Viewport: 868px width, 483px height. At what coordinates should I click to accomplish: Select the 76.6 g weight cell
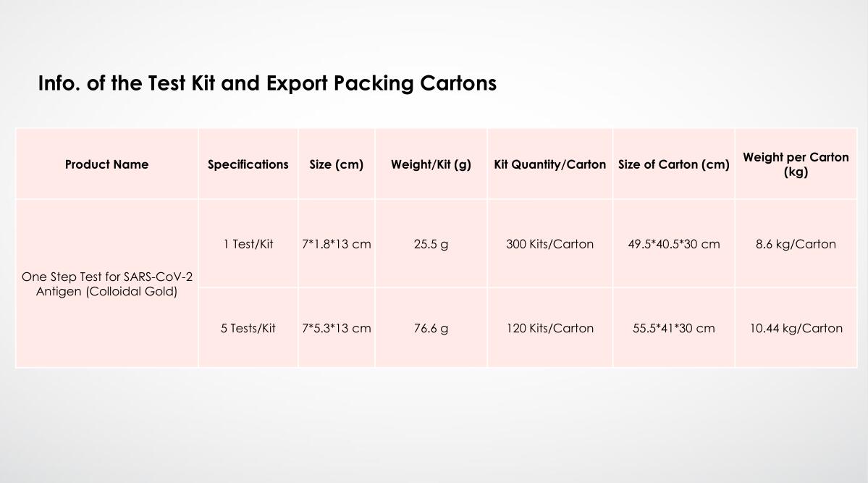click(x=431, y=328)
